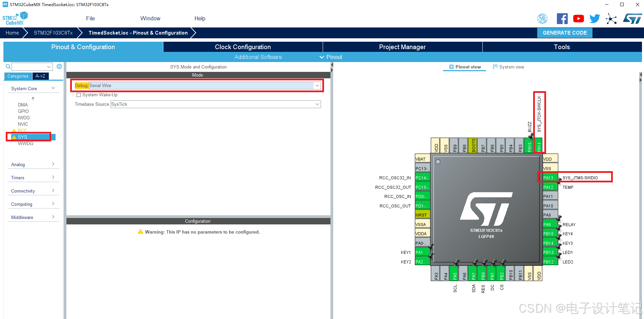Expand the Connectivity category

(x=33, y=191)
